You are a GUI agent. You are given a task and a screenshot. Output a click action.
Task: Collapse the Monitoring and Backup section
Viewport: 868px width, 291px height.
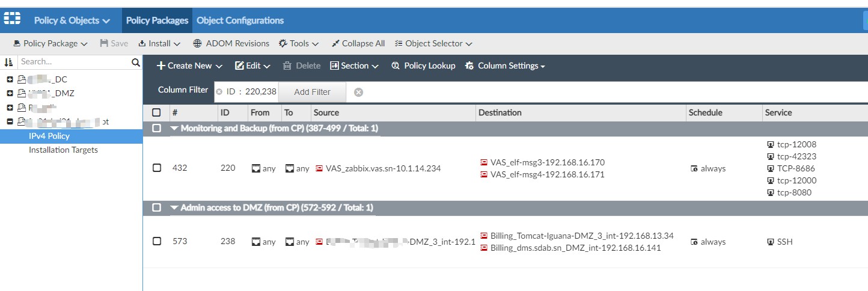click(x=174, y=128)
